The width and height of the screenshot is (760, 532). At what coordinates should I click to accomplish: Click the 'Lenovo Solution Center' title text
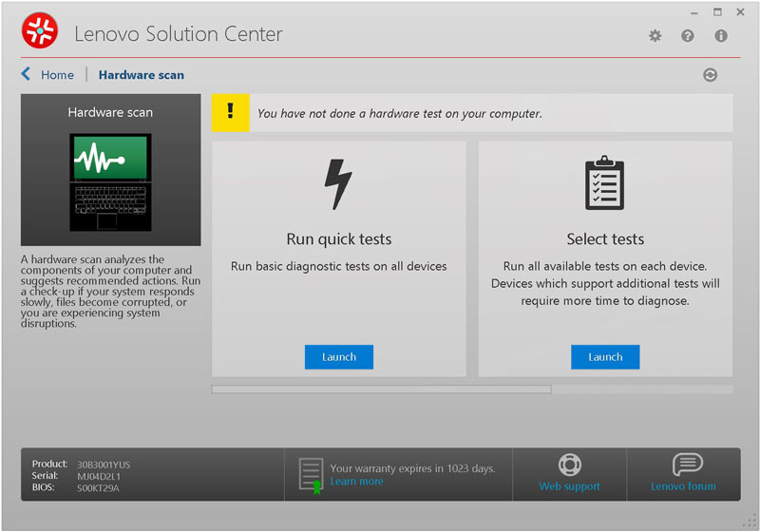coord(179,34)
